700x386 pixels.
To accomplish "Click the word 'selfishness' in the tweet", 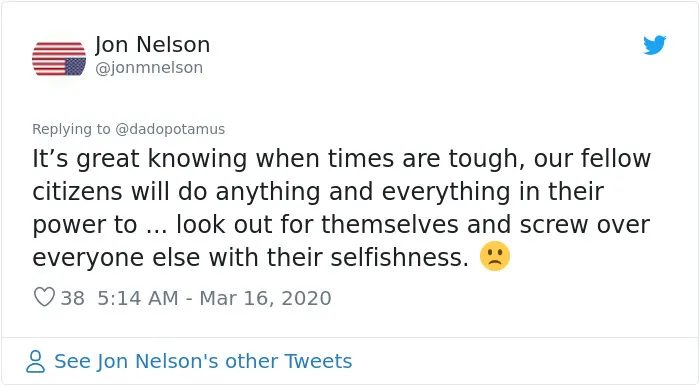I will tap(400, 257).
